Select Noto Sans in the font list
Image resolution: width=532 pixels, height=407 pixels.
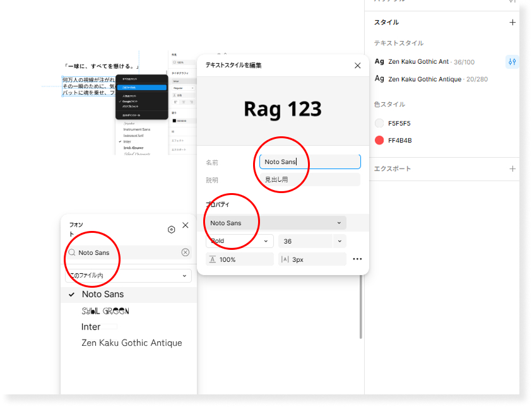pos(103,294)
